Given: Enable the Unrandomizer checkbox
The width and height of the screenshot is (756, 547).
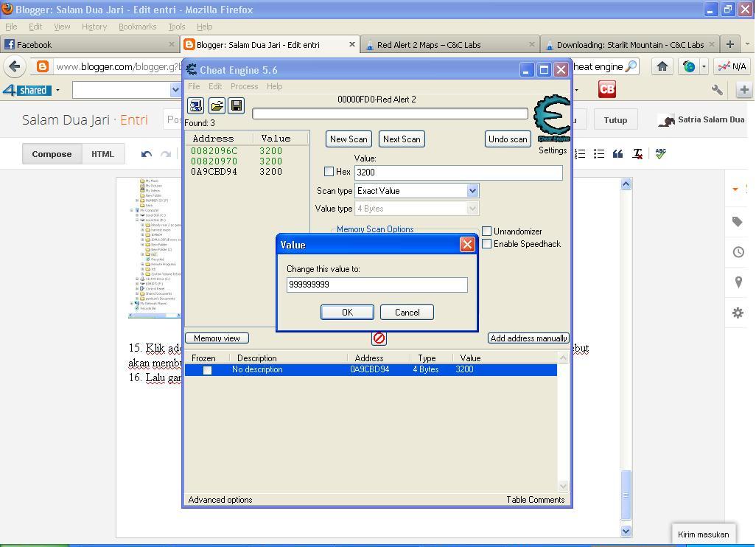Looking at the screenshot, I should (x=486, y=231).
